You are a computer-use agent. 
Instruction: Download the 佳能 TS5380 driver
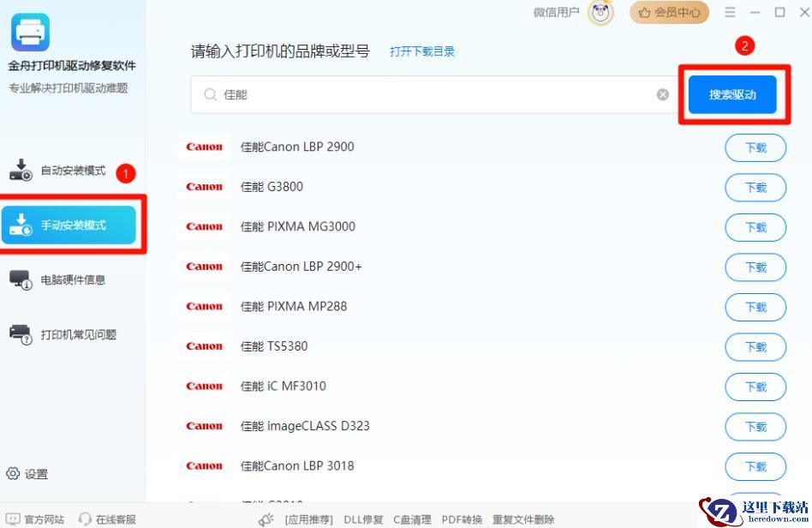coord(755,347)
